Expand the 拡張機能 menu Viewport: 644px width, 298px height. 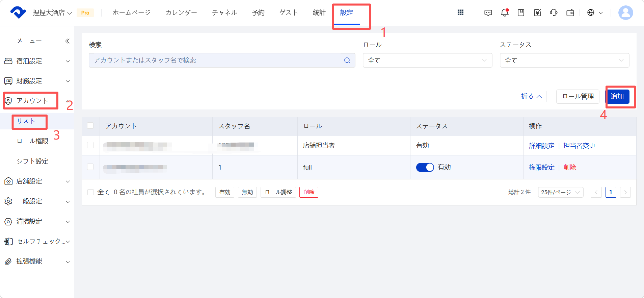click(x=68, y=262)
